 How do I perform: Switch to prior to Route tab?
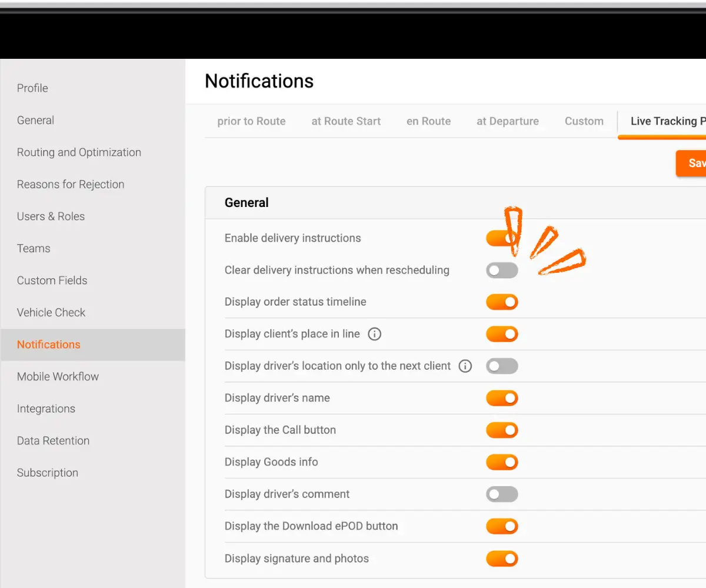point(251,121)
